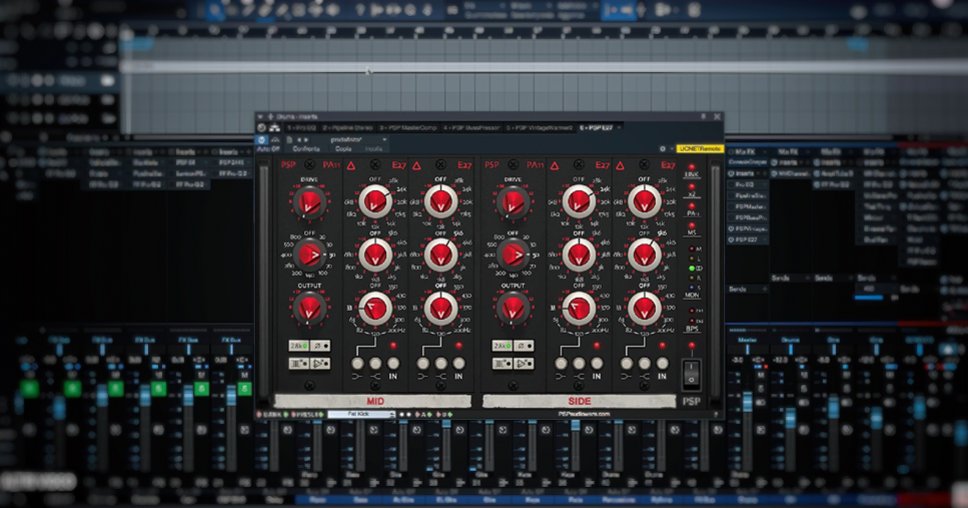Image resolution: width=968 pixels, height=508 pixels.
Task: Click the Side channel DRIVE knob
Action: point(511,202)
